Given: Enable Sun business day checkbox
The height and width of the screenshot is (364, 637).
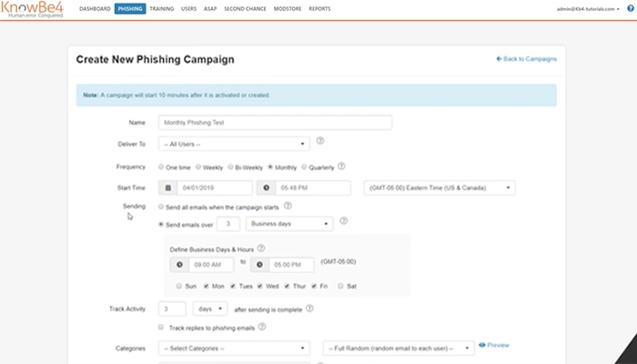Looking at the screenshot, I should coord(178,286).
